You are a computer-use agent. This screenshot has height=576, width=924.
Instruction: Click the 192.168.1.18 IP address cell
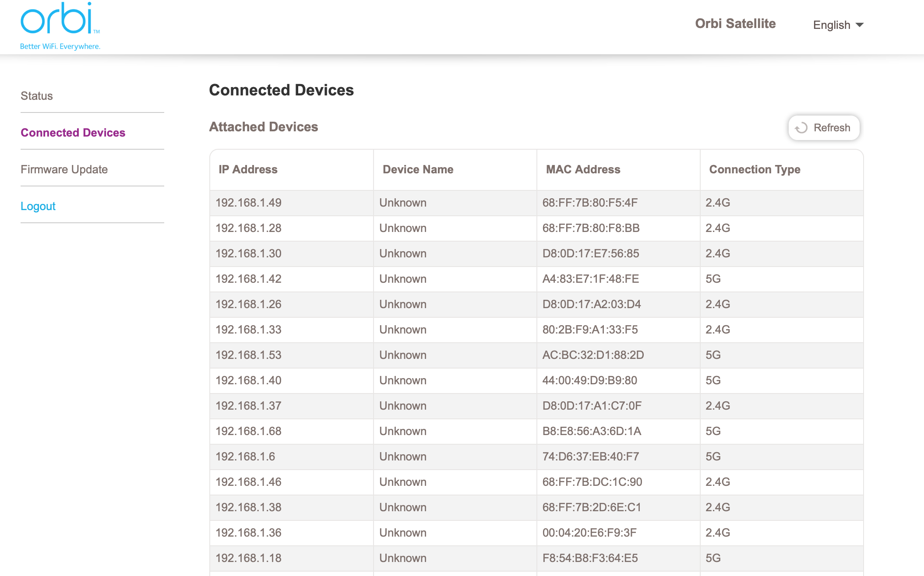point(248,558)
